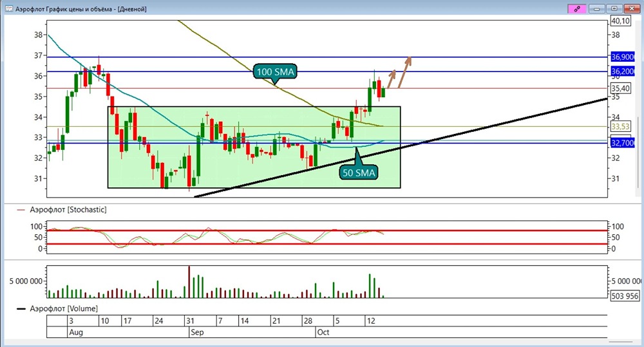This screenshot has width=644, height=347.
Task: Select the green consolidation rectangle on chart
Action: (254, 147)
